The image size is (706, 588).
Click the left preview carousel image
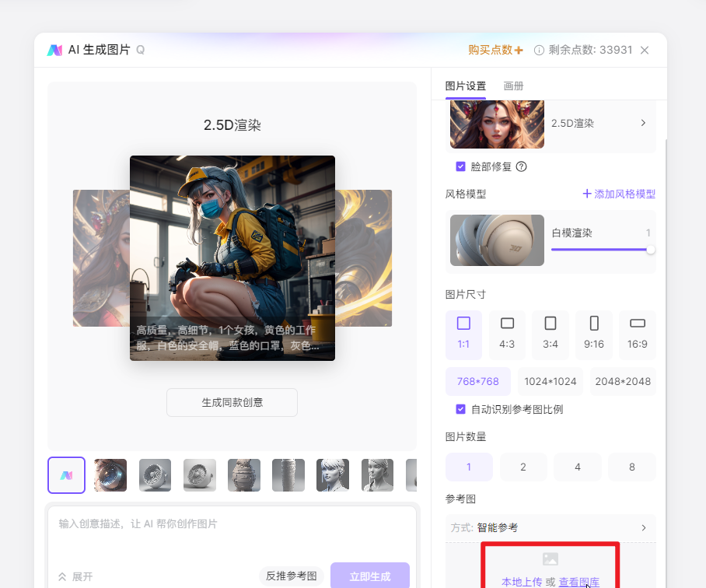(101, 258)
